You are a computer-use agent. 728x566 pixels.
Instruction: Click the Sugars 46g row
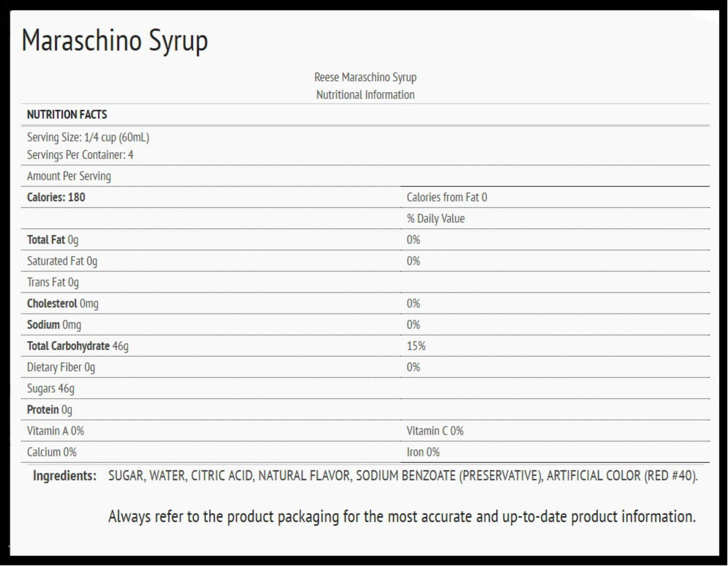pos(50,389)
